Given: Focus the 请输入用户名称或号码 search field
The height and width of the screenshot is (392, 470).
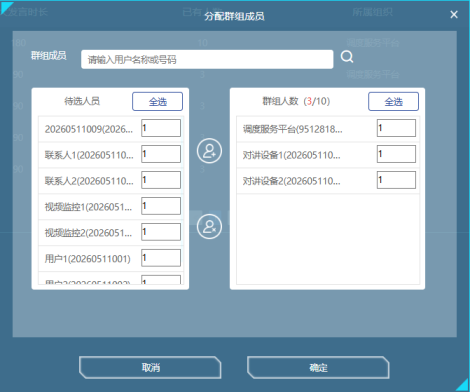Looking at the screenshot, I should point(207,59).
